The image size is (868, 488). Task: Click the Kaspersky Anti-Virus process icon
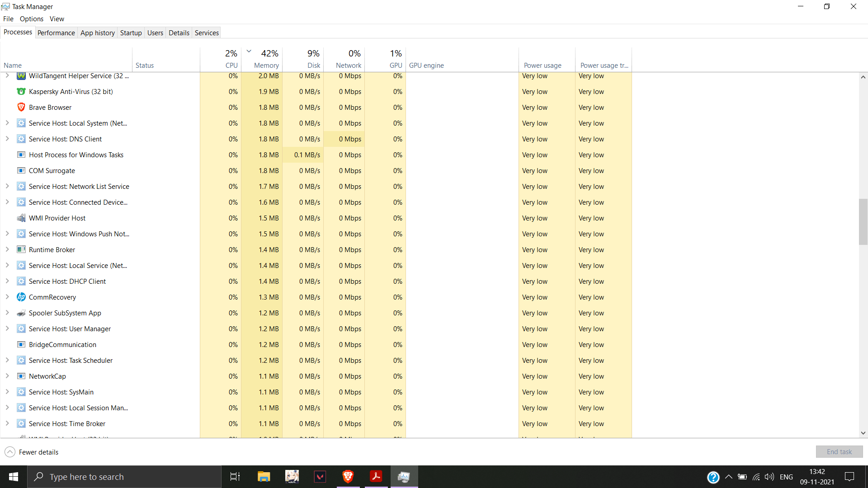click(x=21, y=92)
